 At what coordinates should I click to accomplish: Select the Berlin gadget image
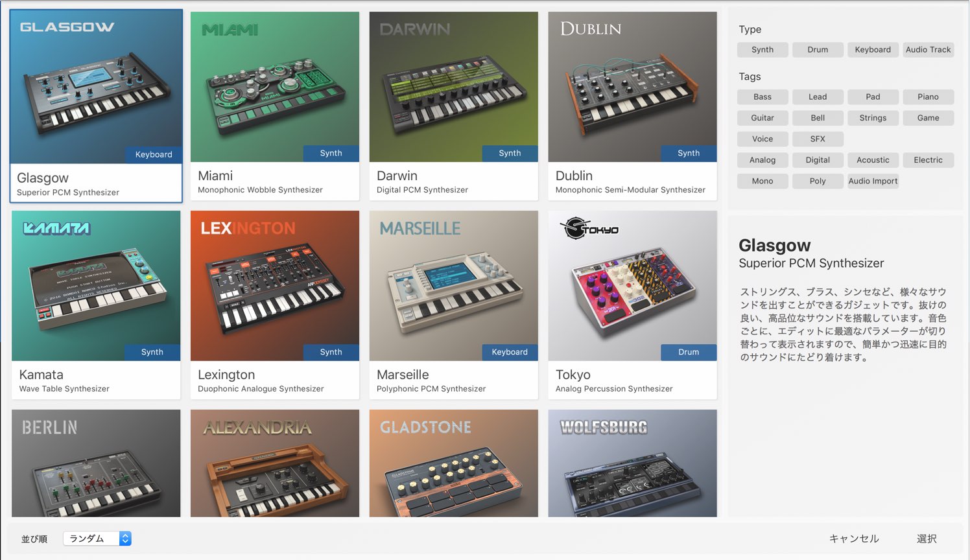[x=96, y=463]
